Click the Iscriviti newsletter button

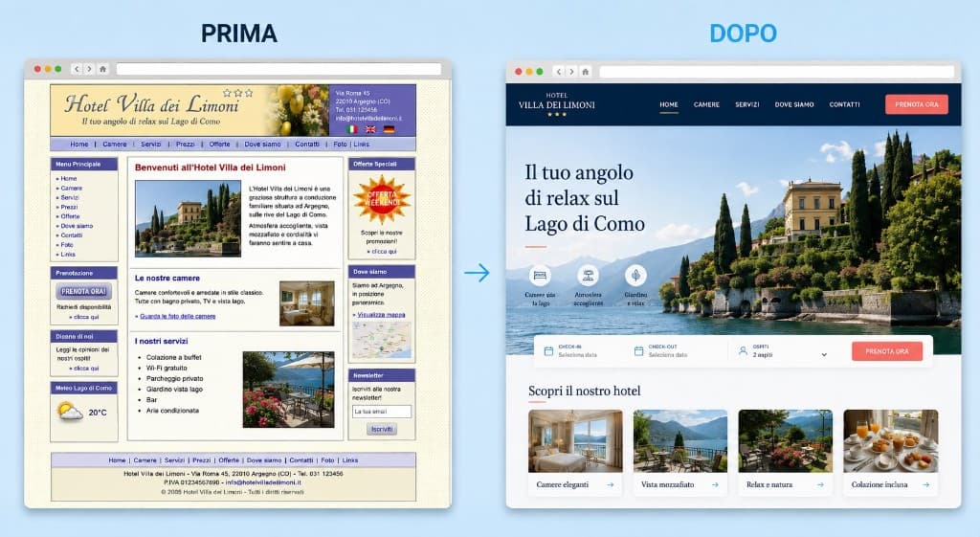(382, 430)
